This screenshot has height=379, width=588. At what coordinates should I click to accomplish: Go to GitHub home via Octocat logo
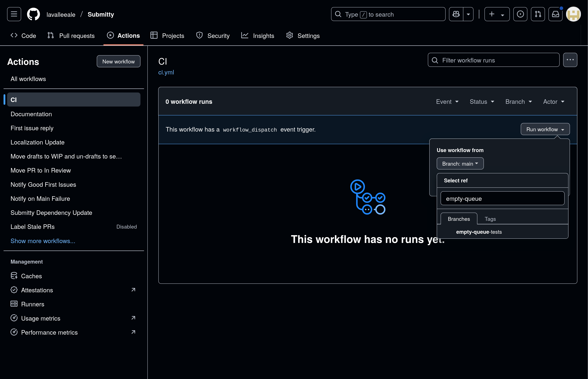33,14
